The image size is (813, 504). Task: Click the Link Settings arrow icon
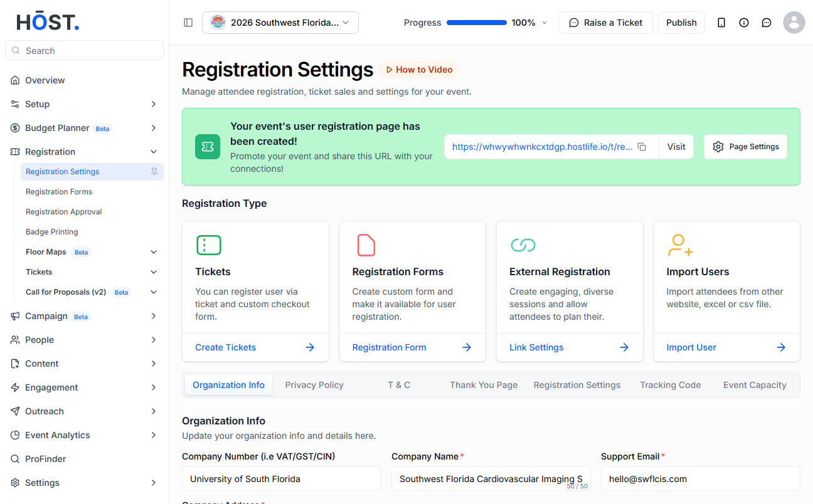(x=624, y=347)
